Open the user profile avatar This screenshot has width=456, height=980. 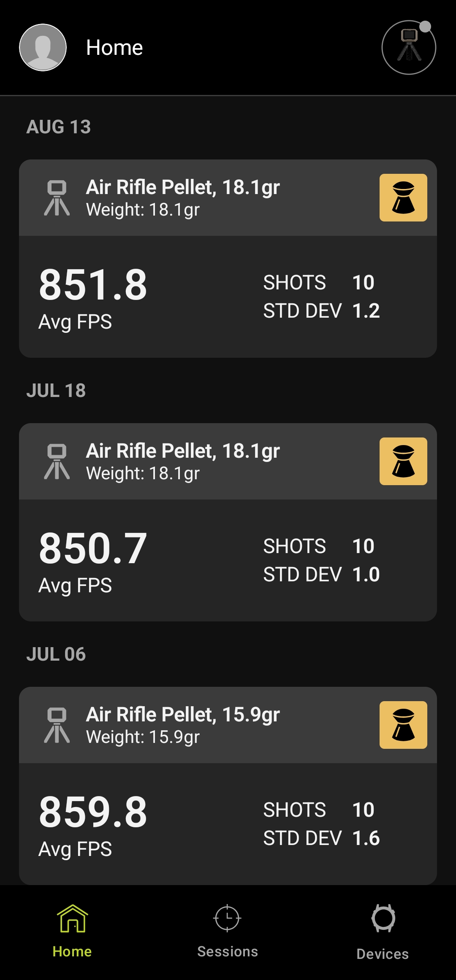coord(43,47)
